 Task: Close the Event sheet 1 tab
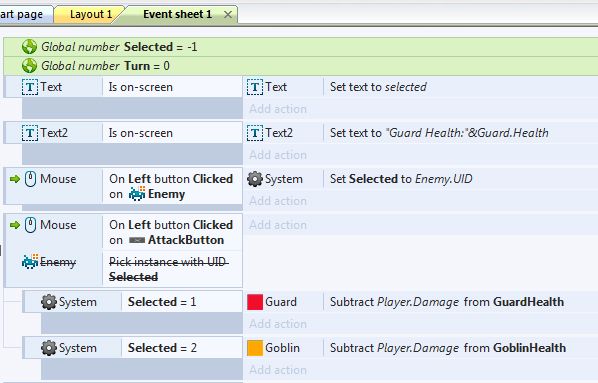point(228,15)
